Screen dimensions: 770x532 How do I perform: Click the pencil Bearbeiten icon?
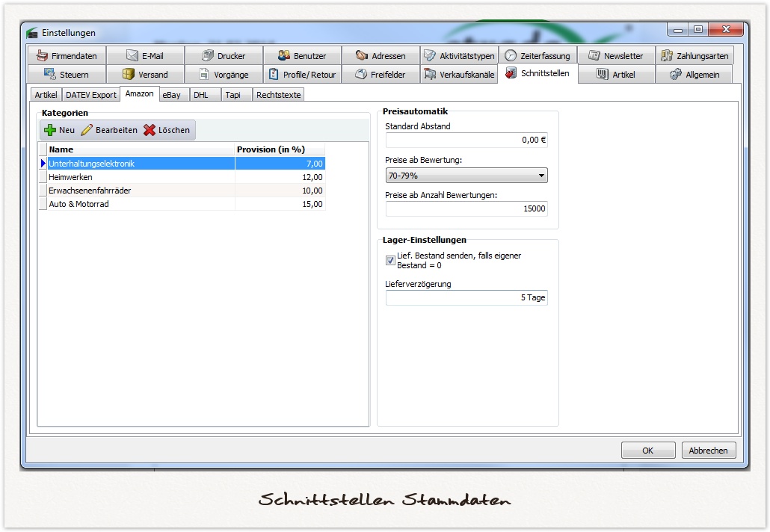(87, 130)
